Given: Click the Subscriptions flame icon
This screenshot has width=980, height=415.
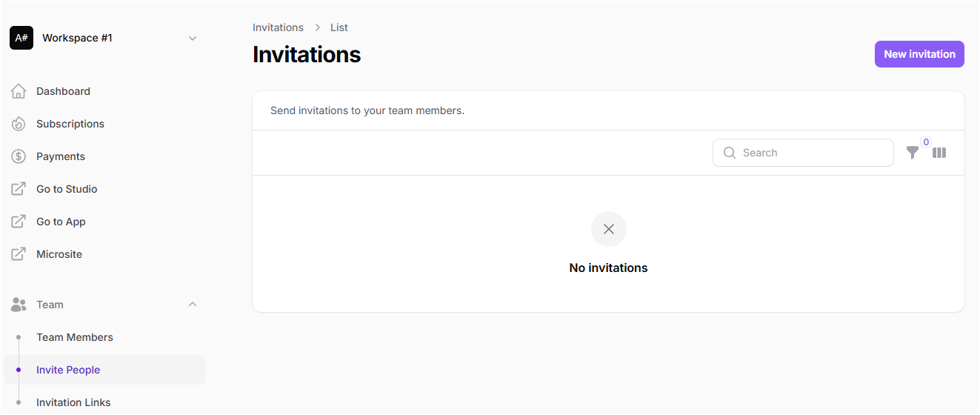Looking at the screenshot, I should tap(19, 124).
